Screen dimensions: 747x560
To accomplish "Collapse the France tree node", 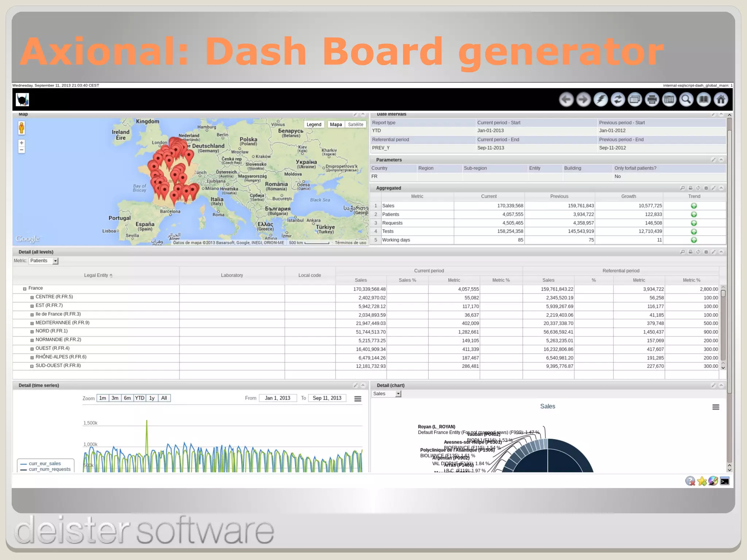I will pyautogui.click(x=25, y=289).
